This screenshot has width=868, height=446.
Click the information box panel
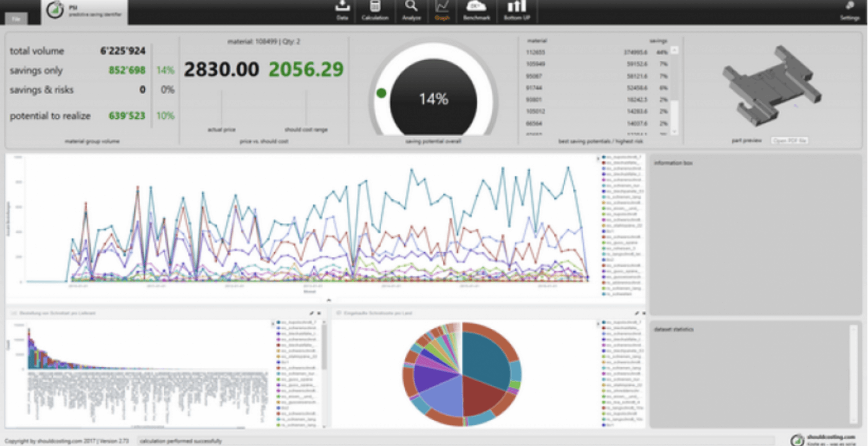[755, 235]
